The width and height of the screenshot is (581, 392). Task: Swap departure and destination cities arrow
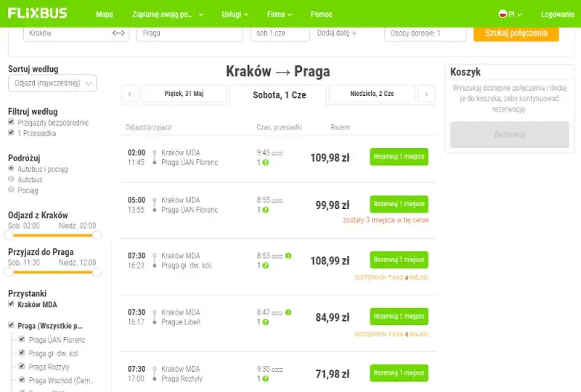click(x=118, y=33)
